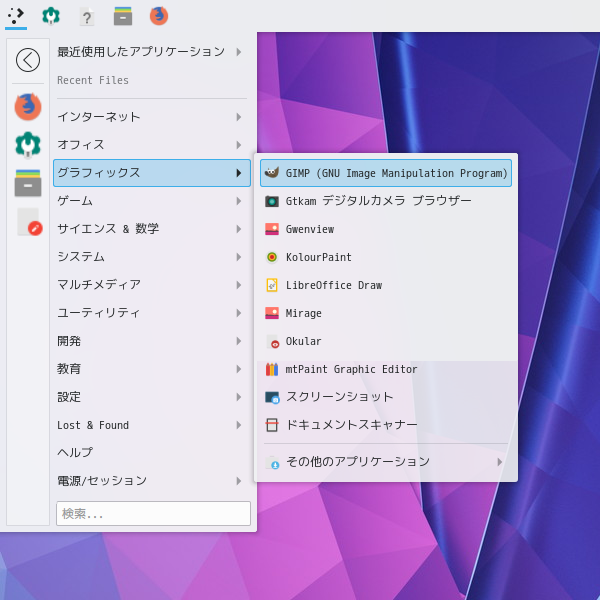Launch ドキュメントスキャナー

tap(386, 425)
